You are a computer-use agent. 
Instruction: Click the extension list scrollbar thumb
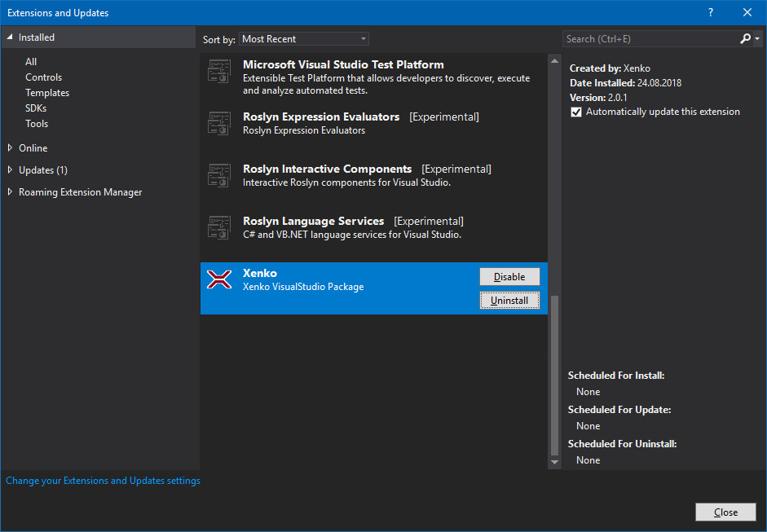pyautogui.click(x=554, y=375)
